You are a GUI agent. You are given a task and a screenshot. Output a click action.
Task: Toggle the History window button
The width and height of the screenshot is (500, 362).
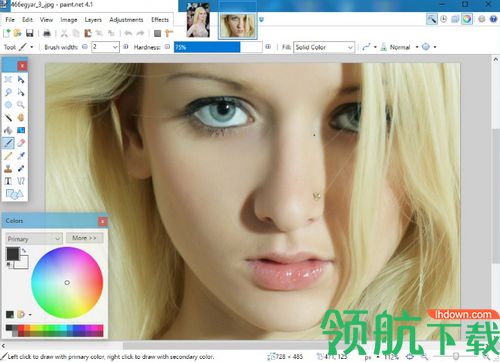click(443, 19)
